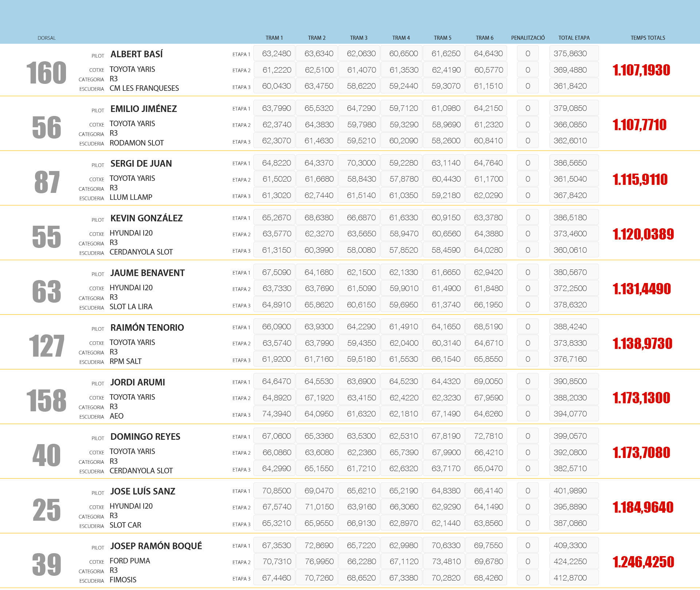The width and height of the screenshot is (700, 590).
Task: Click Josep Ramón Boqué Etapa 2 Tram 5 73,4810
Action: pyautogui.click(x=446, y=562)
